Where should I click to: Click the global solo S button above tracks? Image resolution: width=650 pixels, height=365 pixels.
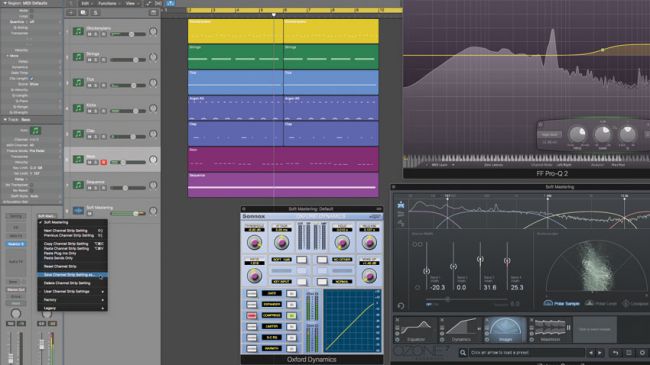95,12
